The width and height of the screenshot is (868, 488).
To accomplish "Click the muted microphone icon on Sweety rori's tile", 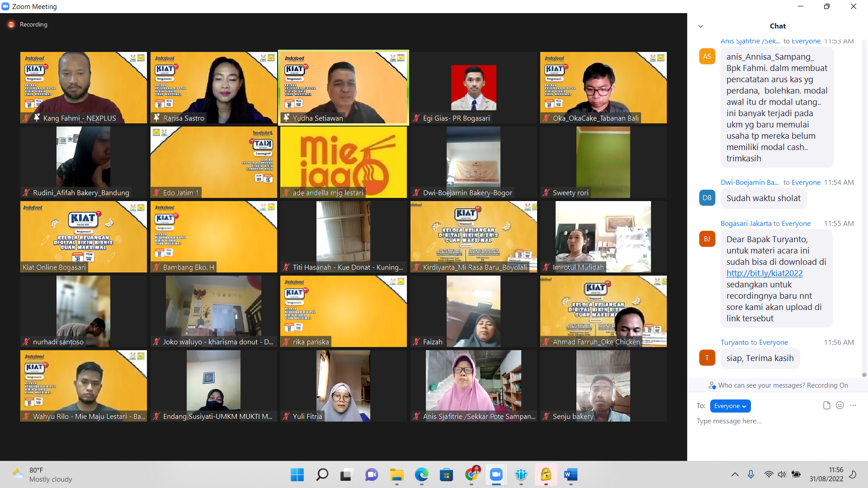I will pos(546,192).
